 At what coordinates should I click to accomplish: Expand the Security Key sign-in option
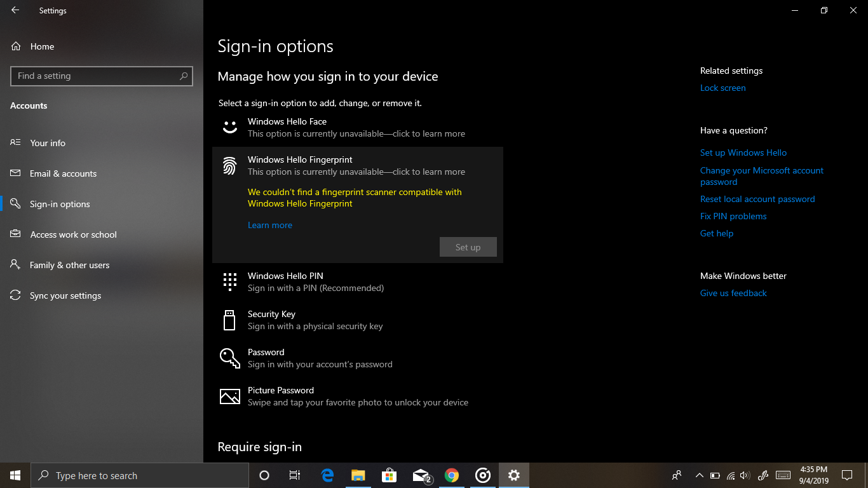315,320
